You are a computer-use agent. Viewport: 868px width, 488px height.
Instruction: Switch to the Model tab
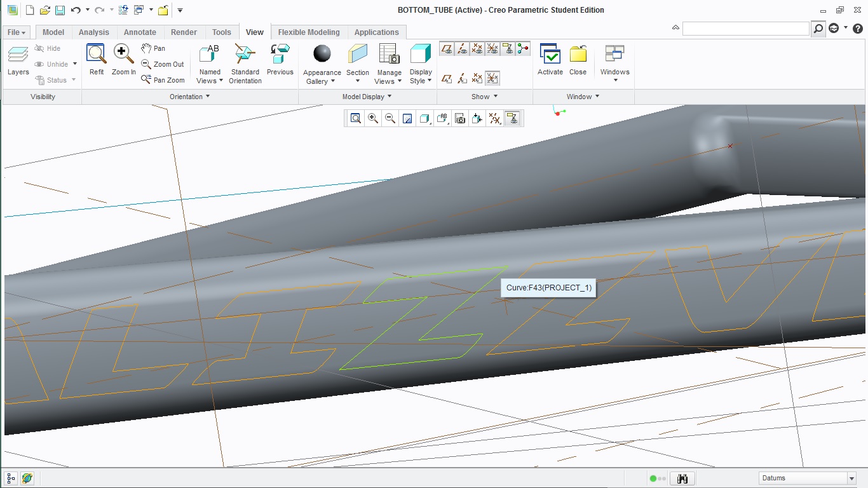click(53, 32)
